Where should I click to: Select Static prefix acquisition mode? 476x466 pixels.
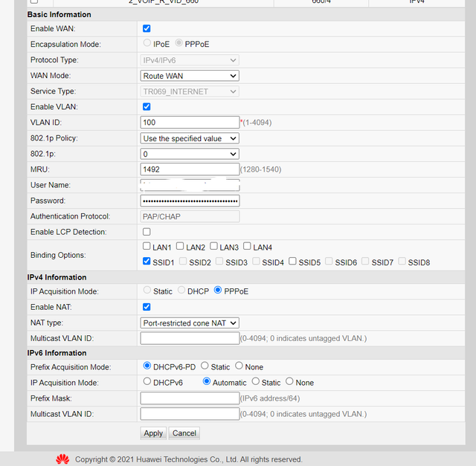coord(205,366)
